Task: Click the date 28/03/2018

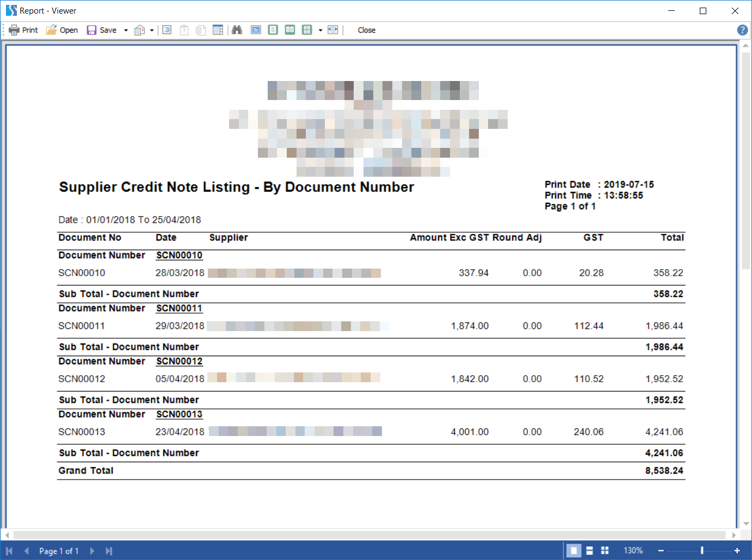Action: pyautogui.click(x=180, y=273)
